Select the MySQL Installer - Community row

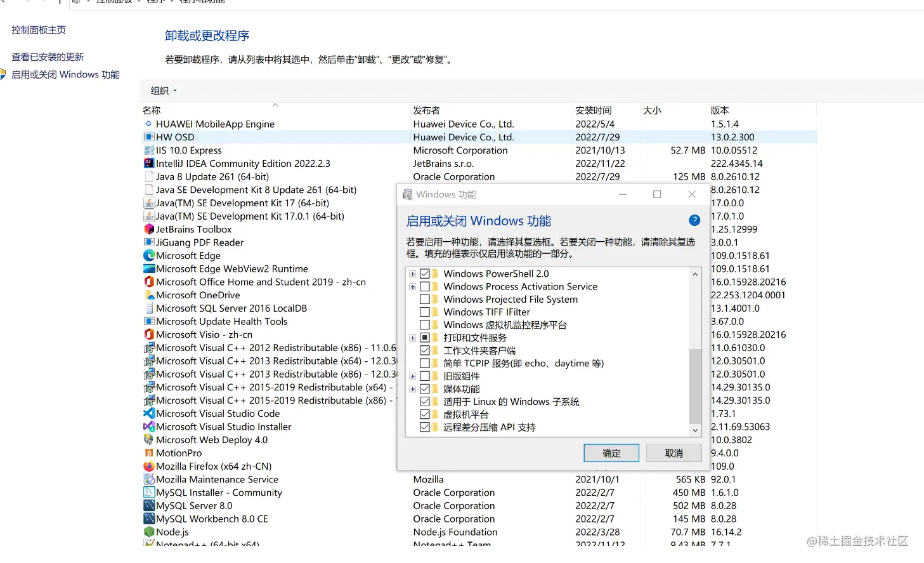tap(479, 493)
